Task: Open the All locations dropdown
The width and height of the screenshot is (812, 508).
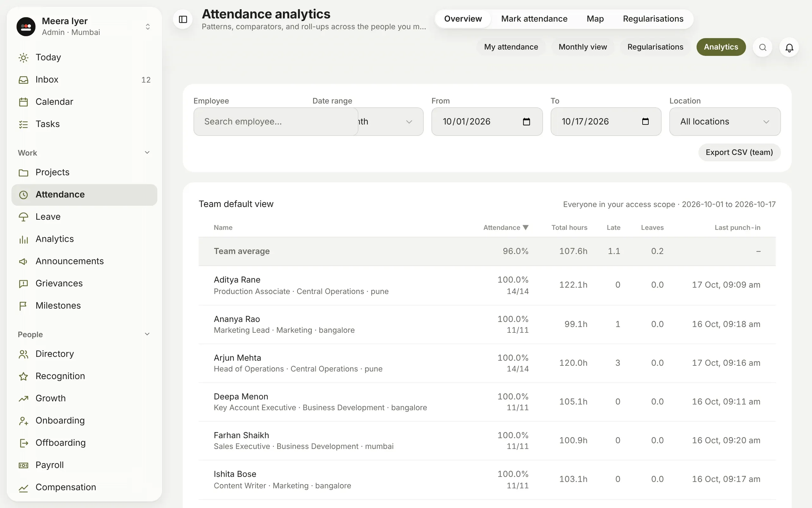Action: click(725, 122)
